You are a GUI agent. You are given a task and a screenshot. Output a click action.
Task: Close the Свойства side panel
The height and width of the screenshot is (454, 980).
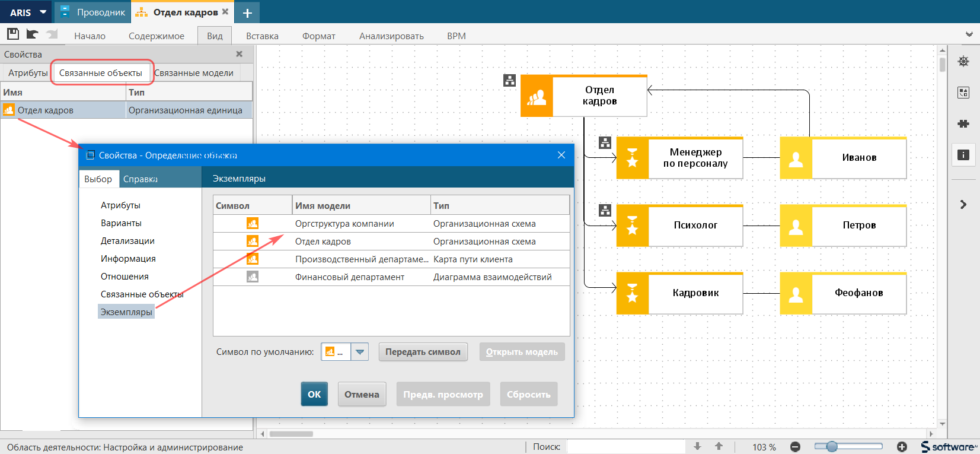tap(240, 54)
